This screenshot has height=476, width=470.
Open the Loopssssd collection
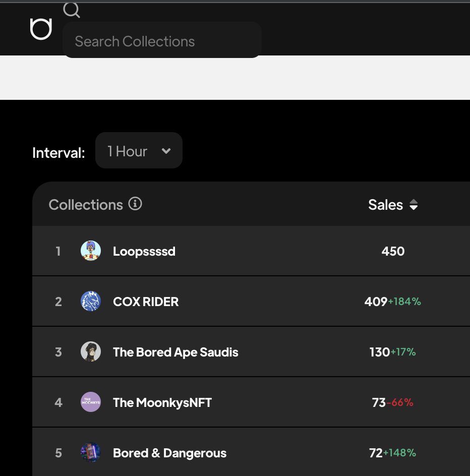144,251
